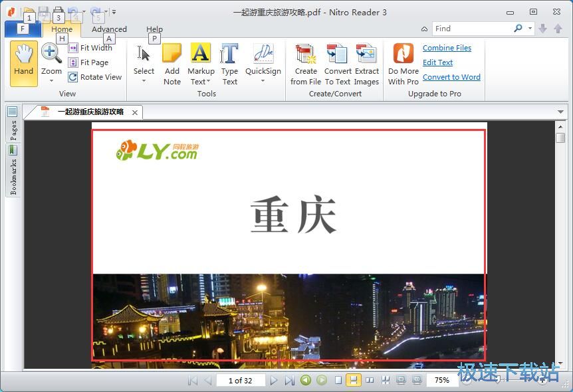Enable continuous page view mode

354,380
